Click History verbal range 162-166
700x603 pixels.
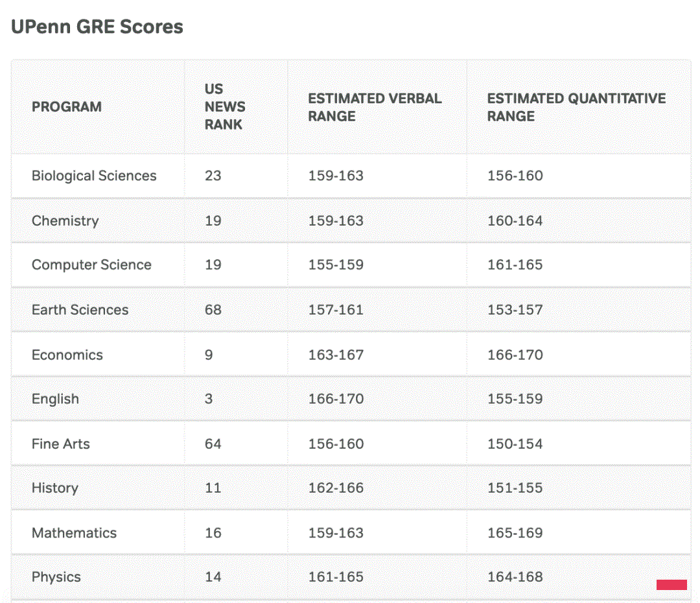tap(336, 488)
